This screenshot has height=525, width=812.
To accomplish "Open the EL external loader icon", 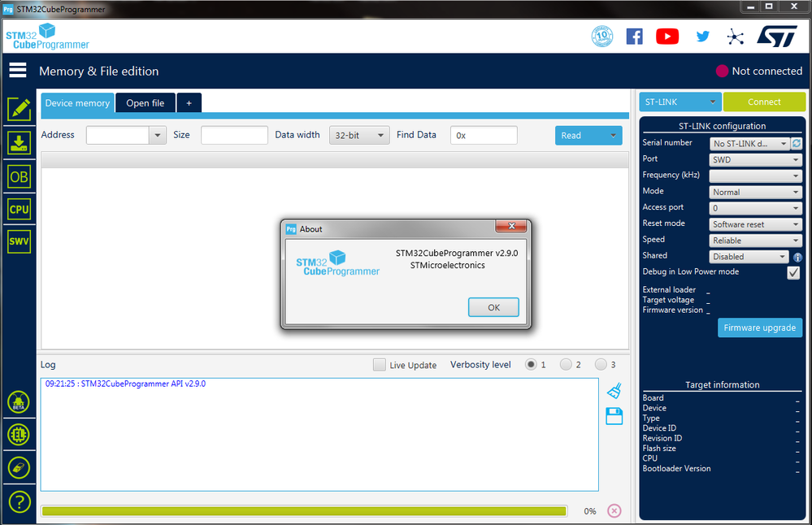I will tap(19, 435).
